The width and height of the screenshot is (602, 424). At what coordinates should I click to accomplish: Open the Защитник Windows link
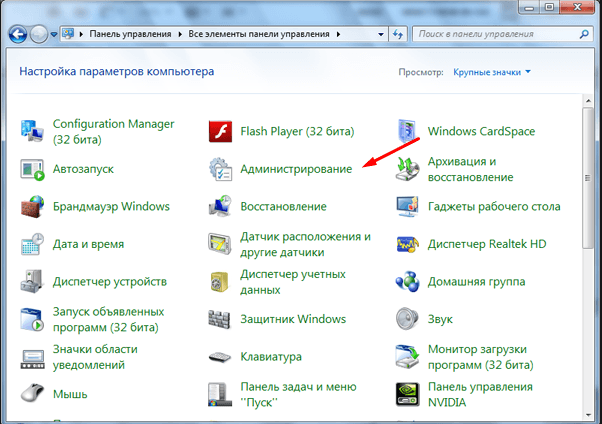(x=293, y=320)
